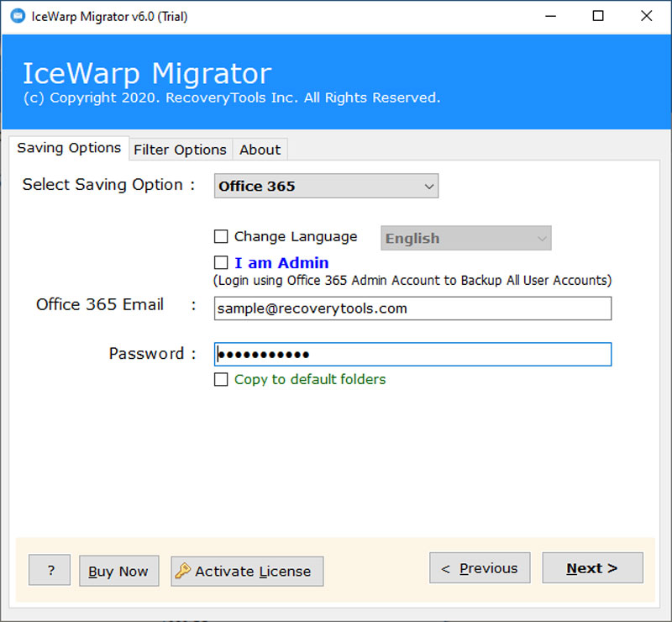The height and width of the screenshot is (622, 672).
Task: Click the Previous button
Action: tap(480, 568)
